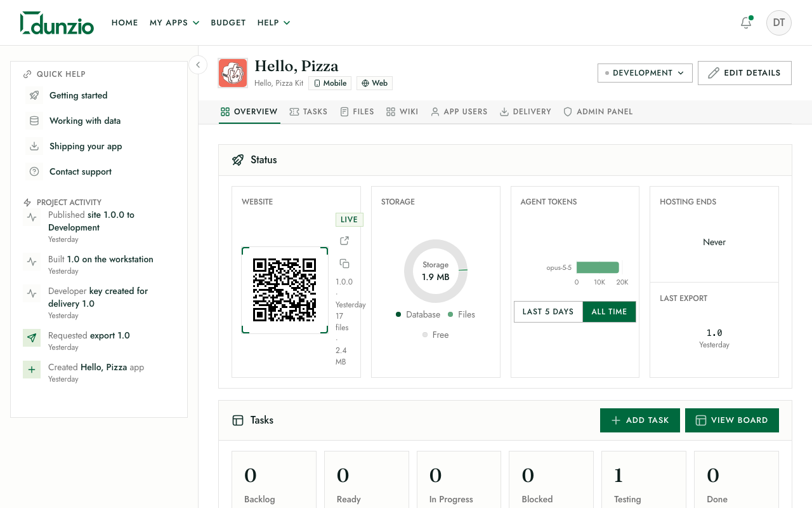Click the Contact support question icon

coord(34,171)
